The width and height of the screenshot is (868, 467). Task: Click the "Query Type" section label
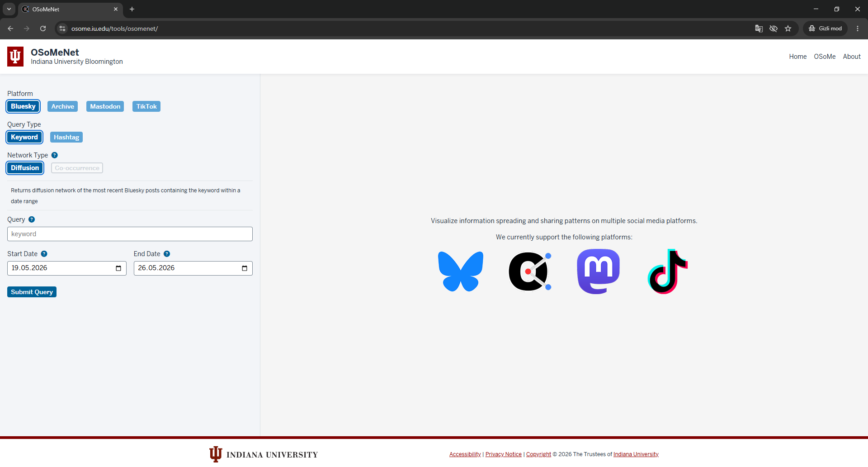(24, 124)
